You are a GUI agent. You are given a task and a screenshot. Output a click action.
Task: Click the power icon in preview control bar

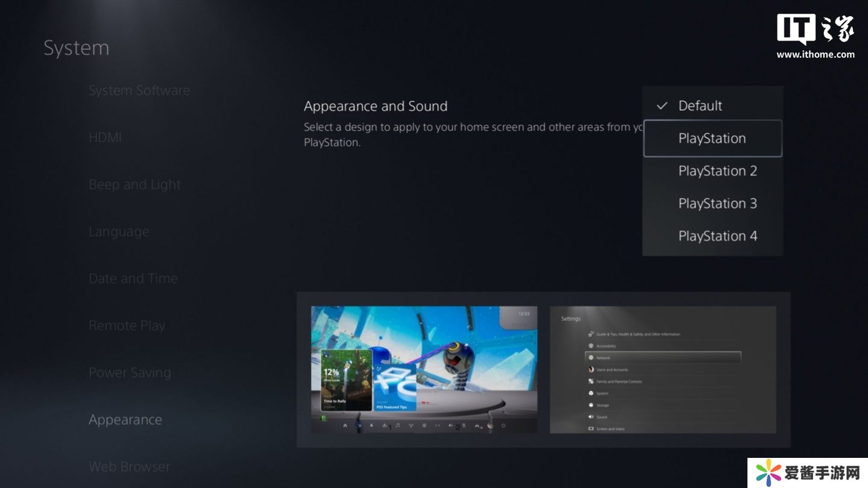[x=503, y=426]
